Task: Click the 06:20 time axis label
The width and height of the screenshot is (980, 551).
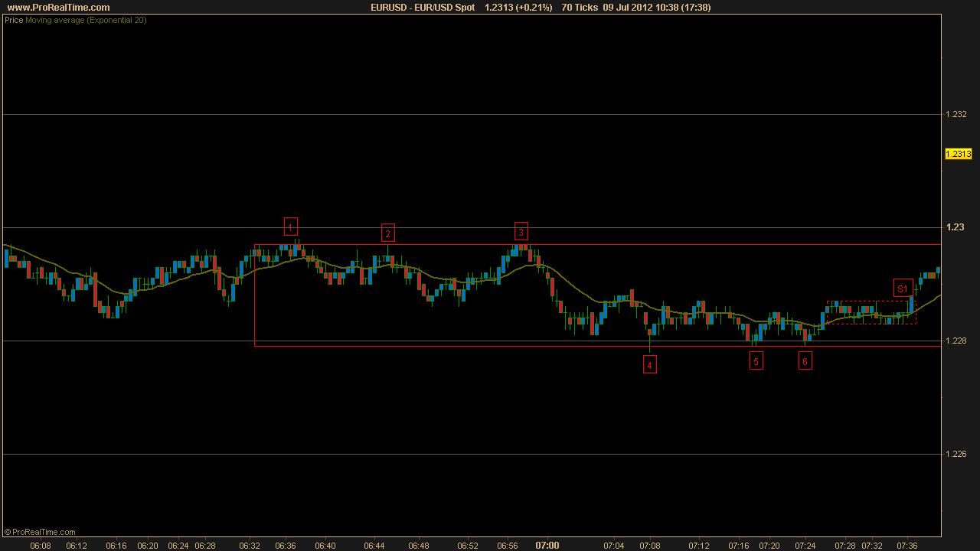Action: pos(148,546)
